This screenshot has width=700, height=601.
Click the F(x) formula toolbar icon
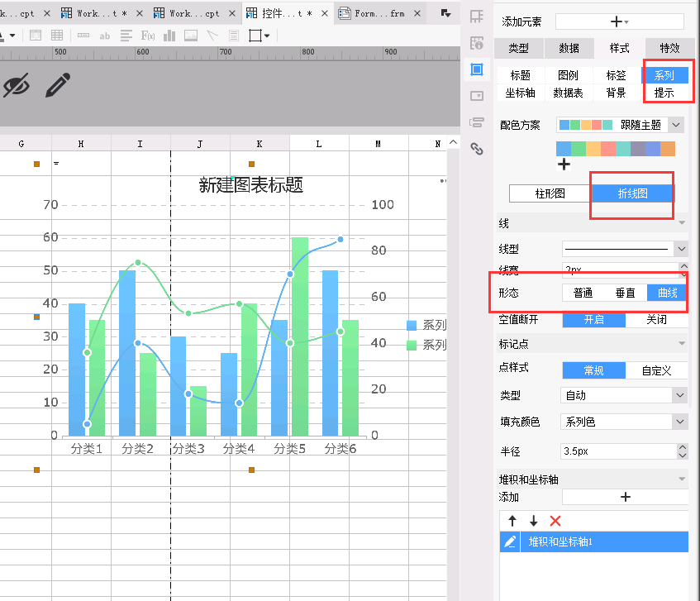click(148, 36)
